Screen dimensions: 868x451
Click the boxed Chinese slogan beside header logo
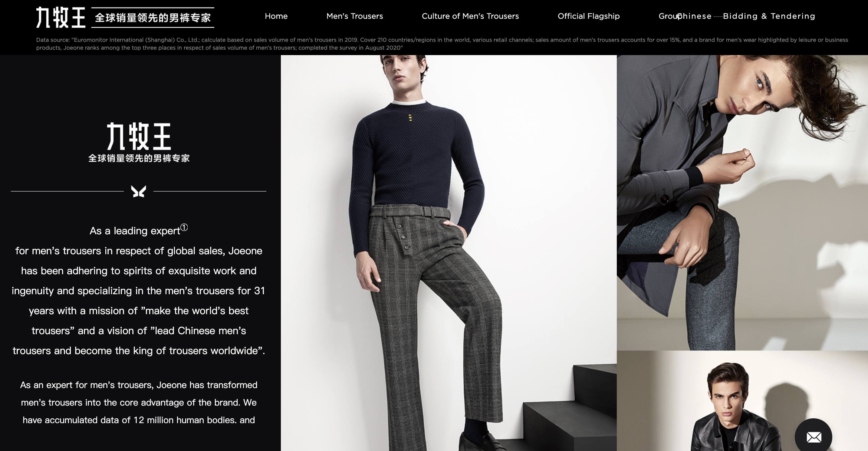(153, 18)
